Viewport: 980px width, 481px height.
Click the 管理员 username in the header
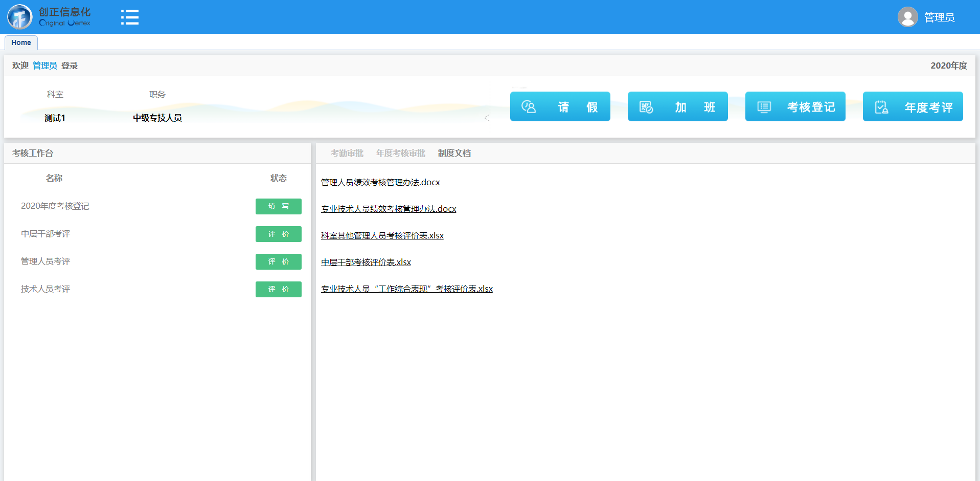939,17
